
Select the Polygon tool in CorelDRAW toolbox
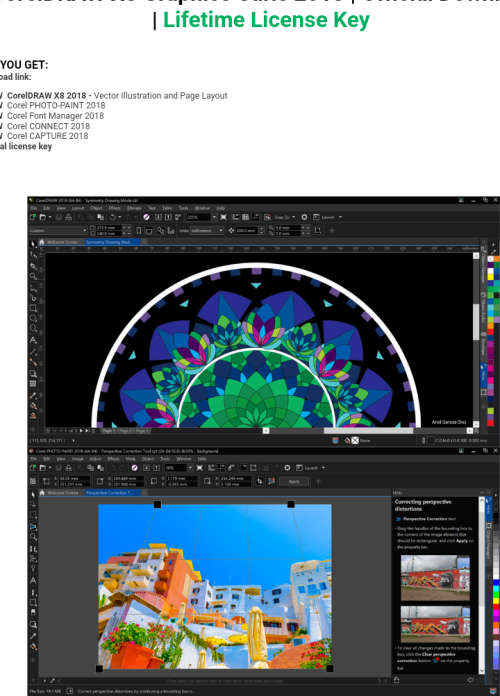point(33,328)
